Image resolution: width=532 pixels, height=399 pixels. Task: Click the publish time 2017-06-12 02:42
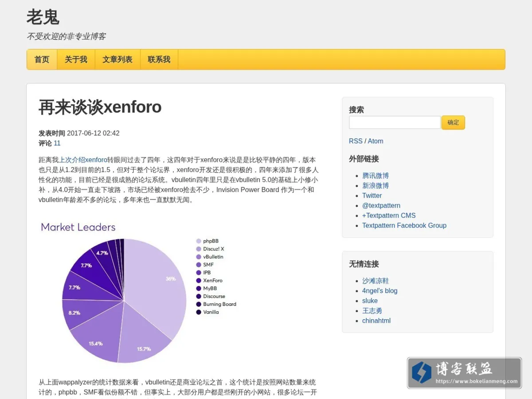(93, 133)
